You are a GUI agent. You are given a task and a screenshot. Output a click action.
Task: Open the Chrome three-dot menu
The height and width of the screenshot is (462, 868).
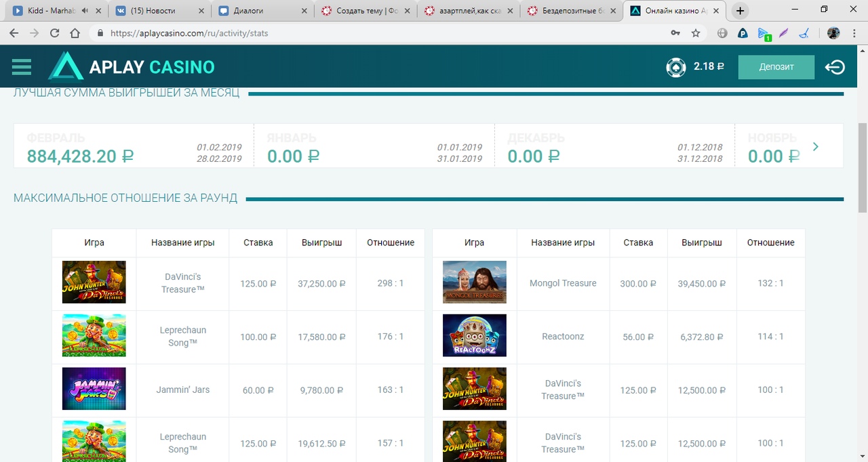click(854, 33)
